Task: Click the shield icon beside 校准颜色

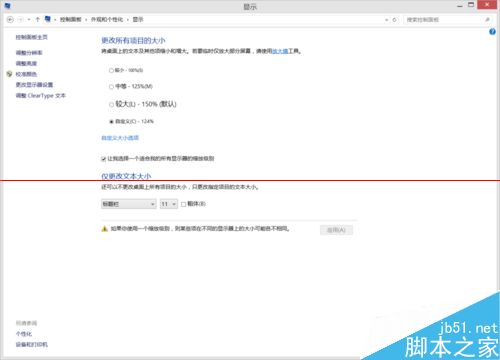Action: click(x=9, y=74)
